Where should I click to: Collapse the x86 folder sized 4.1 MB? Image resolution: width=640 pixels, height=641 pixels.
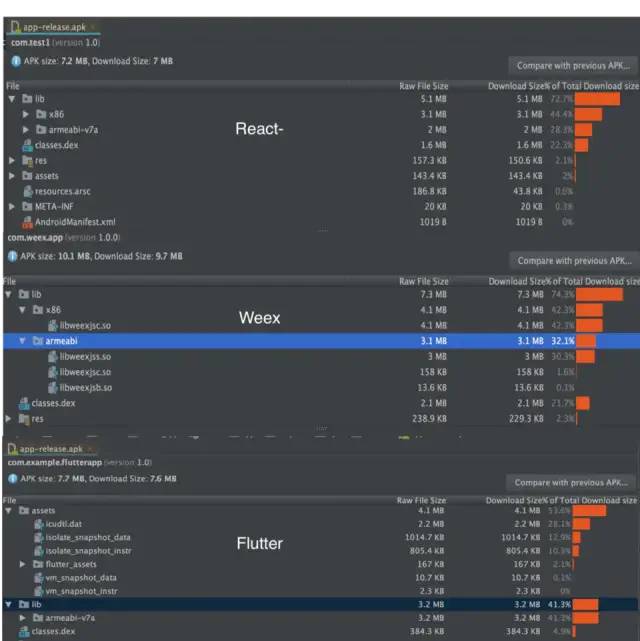click(22, 309)
